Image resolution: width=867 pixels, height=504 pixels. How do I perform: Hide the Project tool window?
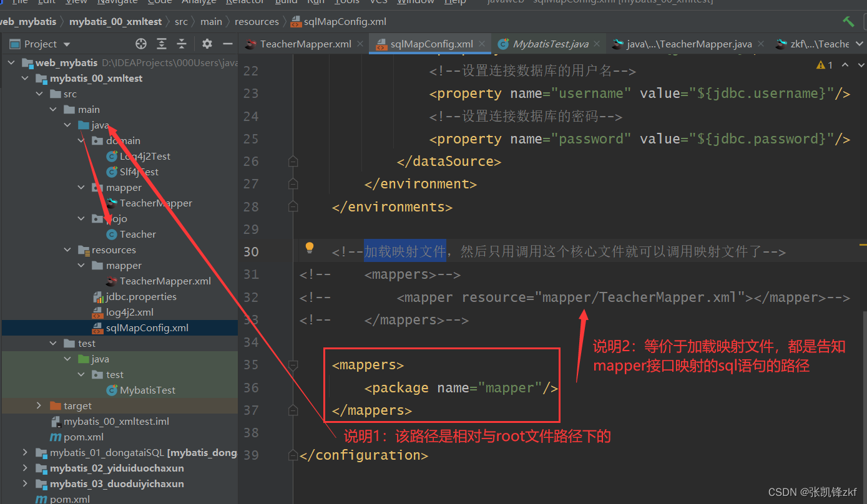pos(227,44)
